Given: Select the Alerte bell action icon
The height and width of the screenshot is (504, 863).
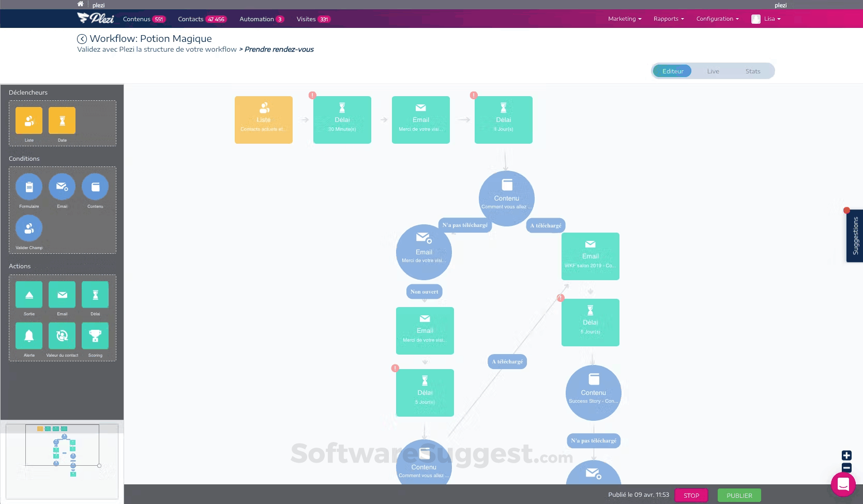Looking at the screenshot, I should coord(29,336).
